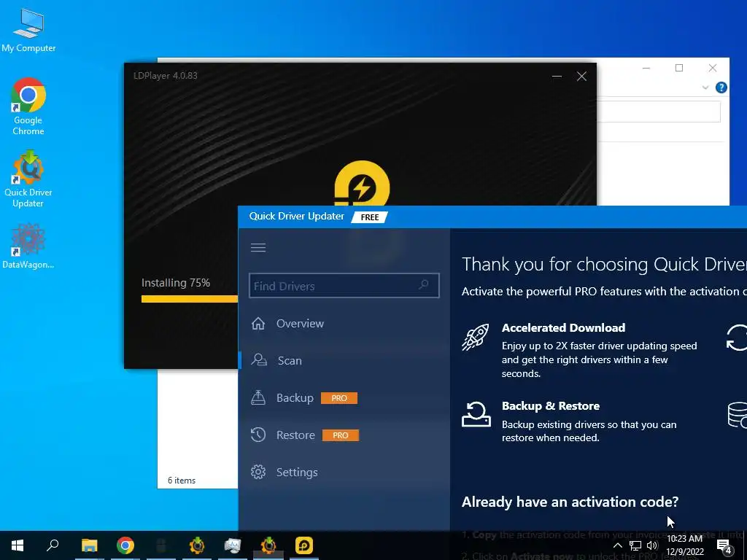The height and width of the screenshot is (560, 747).
Task: Click the LDPlayer yellow logo
Action: pyautogui.click(x=362, y=184)
